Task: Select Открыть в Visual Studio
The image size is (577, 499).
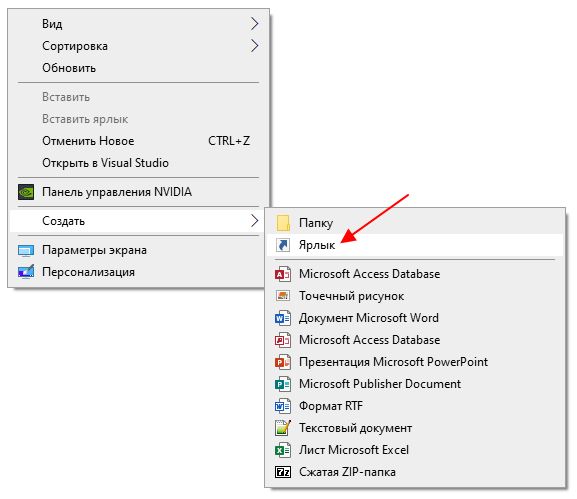Action: 138,163
